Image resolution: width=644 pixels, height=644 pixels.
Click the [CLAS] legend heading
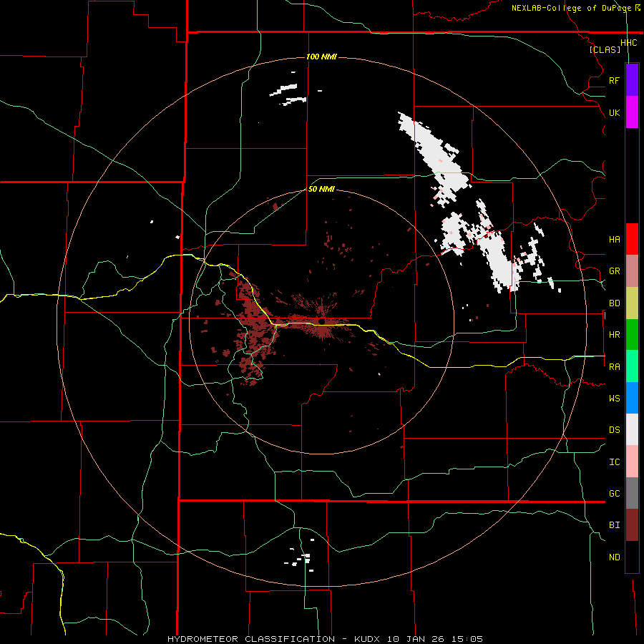605,49
